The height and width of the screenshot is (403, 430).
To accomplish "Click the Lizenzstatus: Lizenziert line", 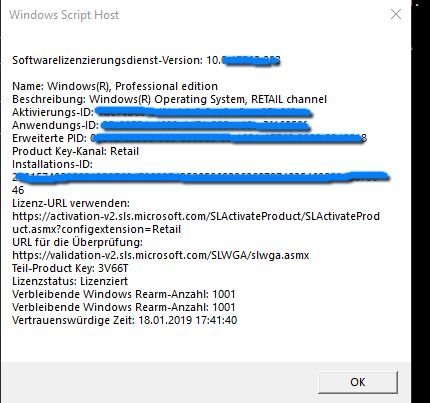I will click(70, 281).
